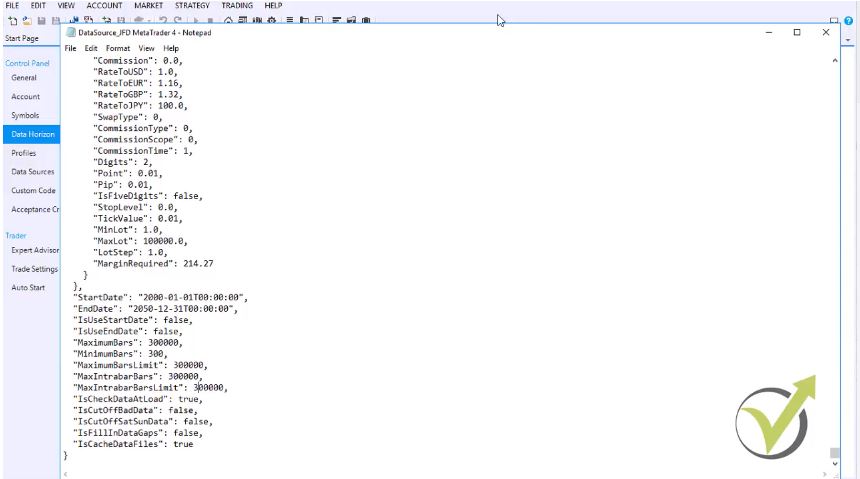The image size is (860, 479).
Task: Click the Save disk toolbar icon
Action: coord(41,20)
